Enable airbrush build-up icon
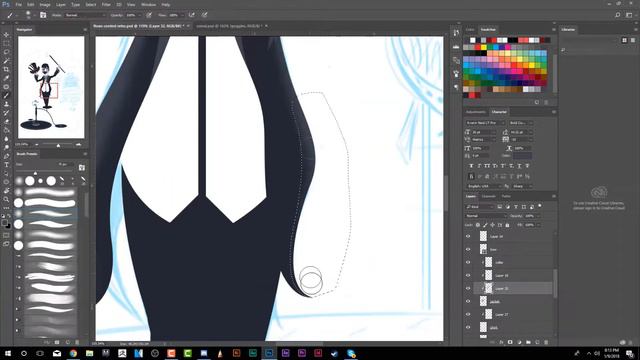The height and width of the screenshot is (360, 640). 192,15
